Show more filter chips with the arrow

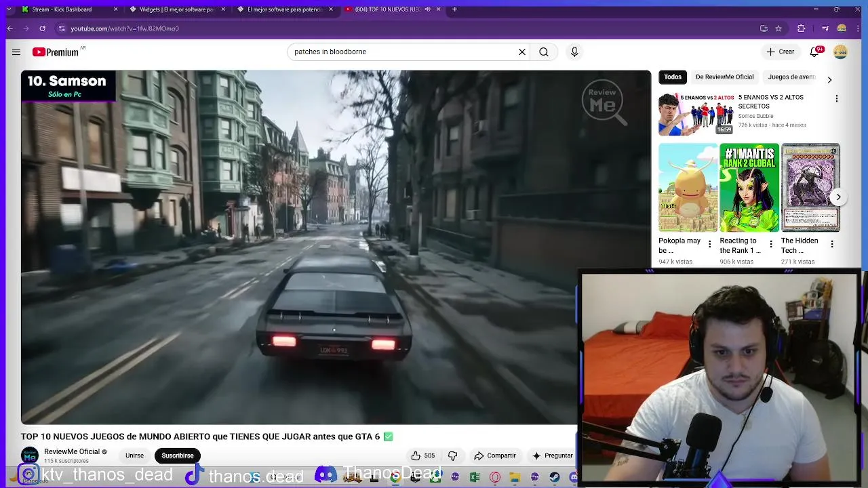tap(829, 80)
